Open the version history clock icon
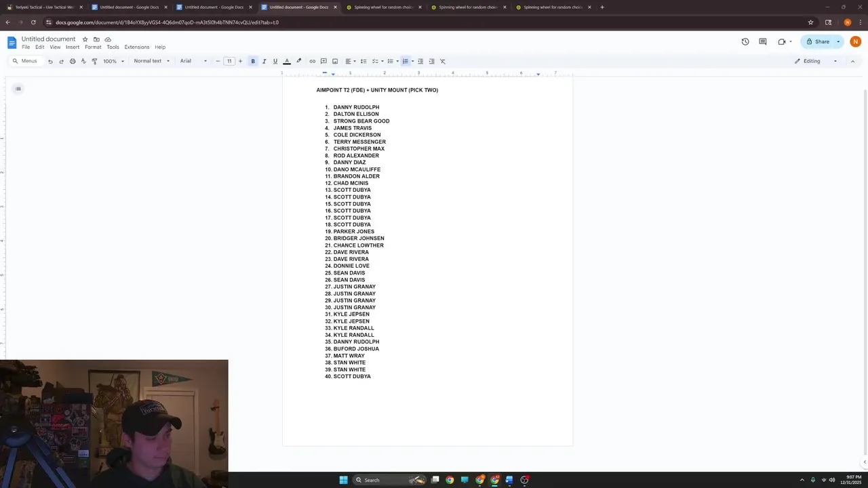This screenshot has width=868, height=488. coord(745,41)
